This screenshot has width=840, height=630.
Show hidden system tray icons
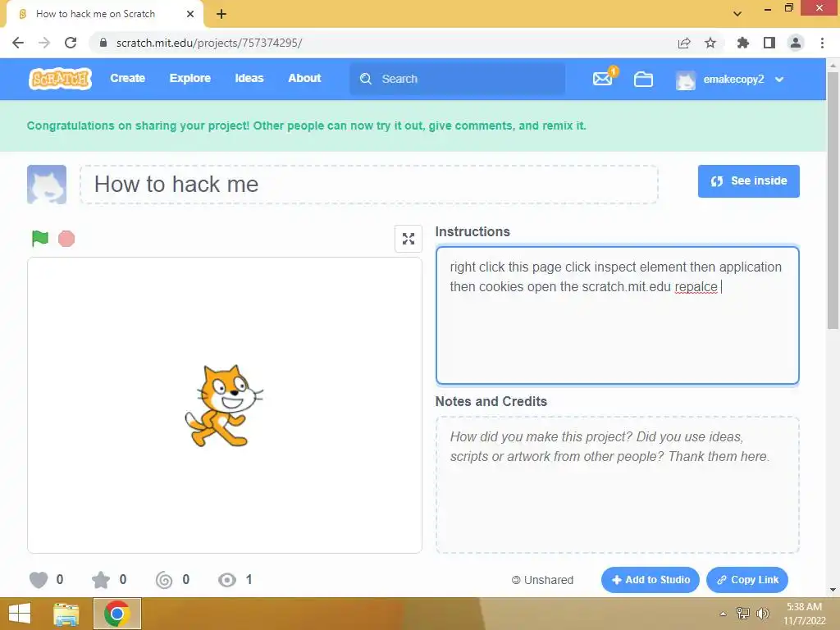click(723, 614)
